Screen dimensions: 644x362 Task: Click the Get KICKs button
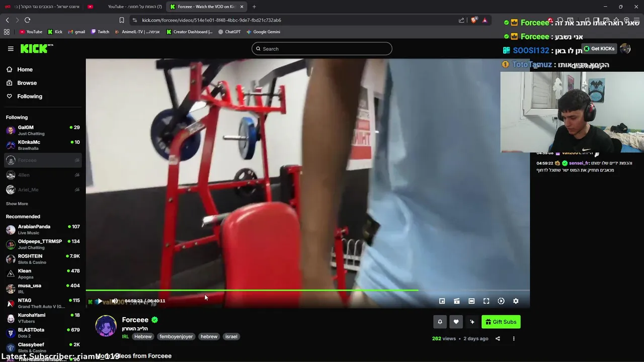(x=599, y=49)
